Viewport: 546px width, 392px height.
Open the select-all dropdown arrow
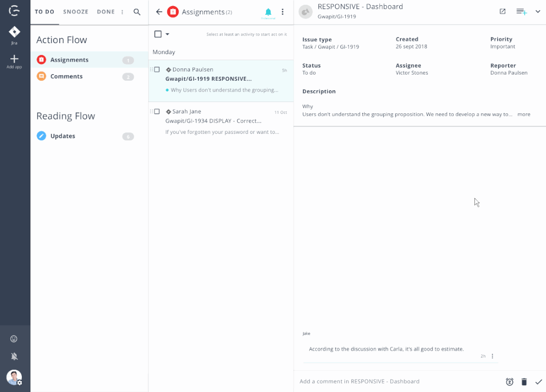pos(167,34)
